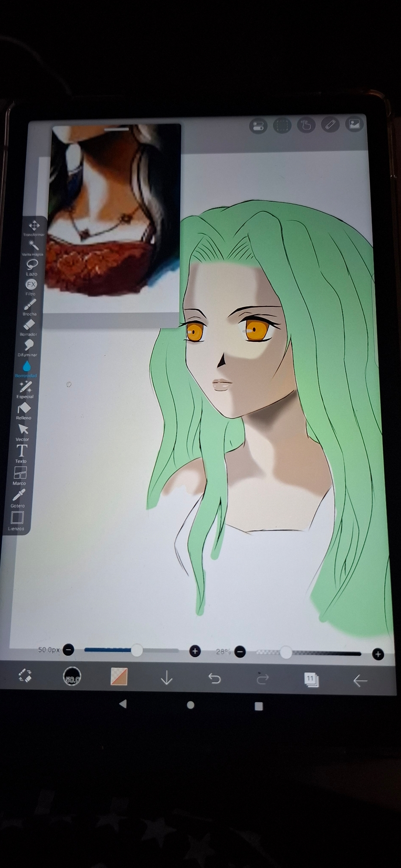The width and height of the screenshot is (401, 868).
Task: Toggle the ruler tool in top bar
Action: [330, 125]
